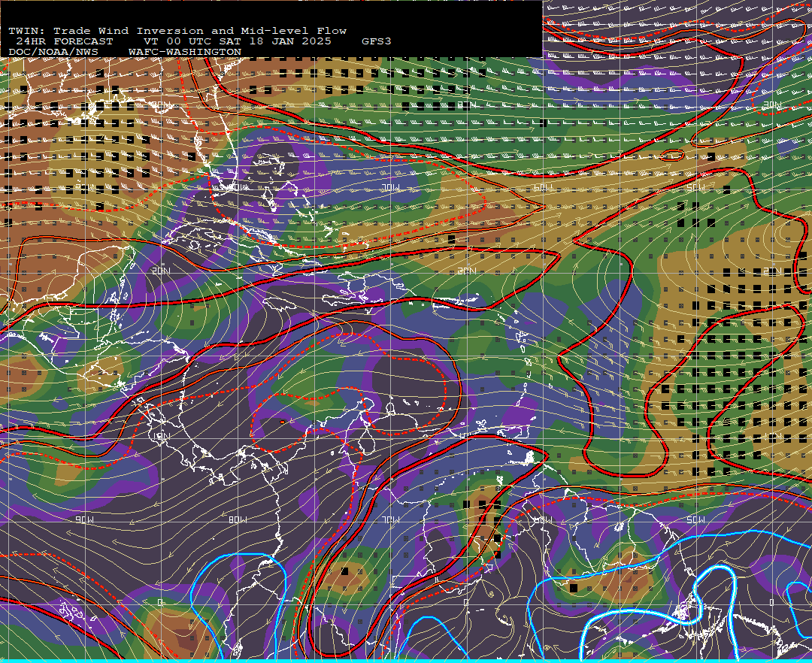The image size is (812, 663).
Task: Select the 70W label east of the Bahamas
Action: point(391,187)
